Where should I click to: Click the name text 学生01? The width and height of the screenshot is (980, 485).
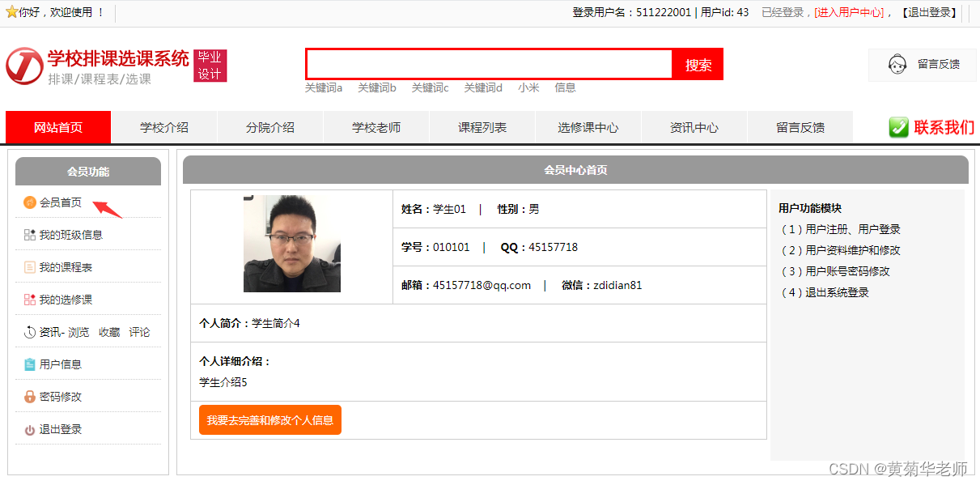449,209
